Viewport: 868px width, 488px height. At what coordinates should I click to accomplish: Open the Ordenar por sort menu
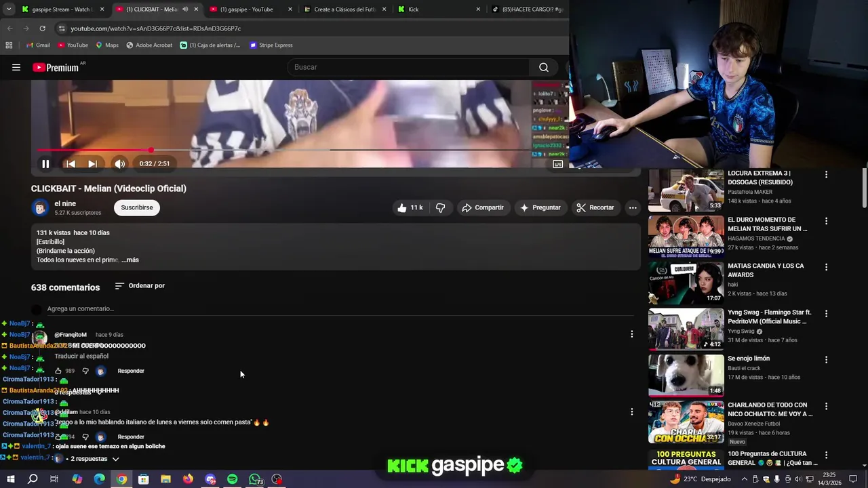click(x=140, y=285)
